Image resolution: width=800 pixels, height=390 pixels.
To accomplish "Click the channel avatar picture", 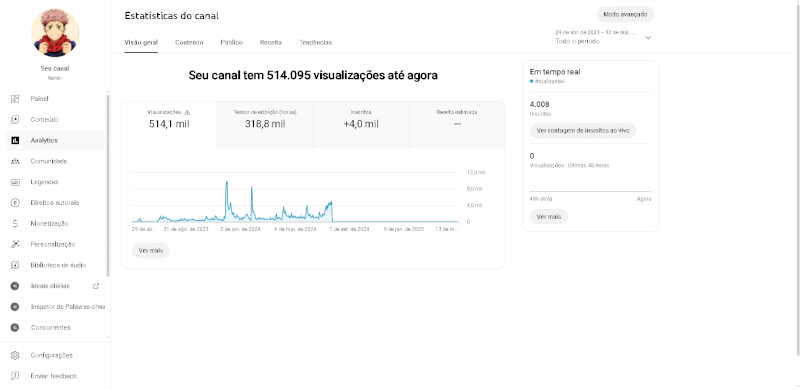I will [55, 33].
